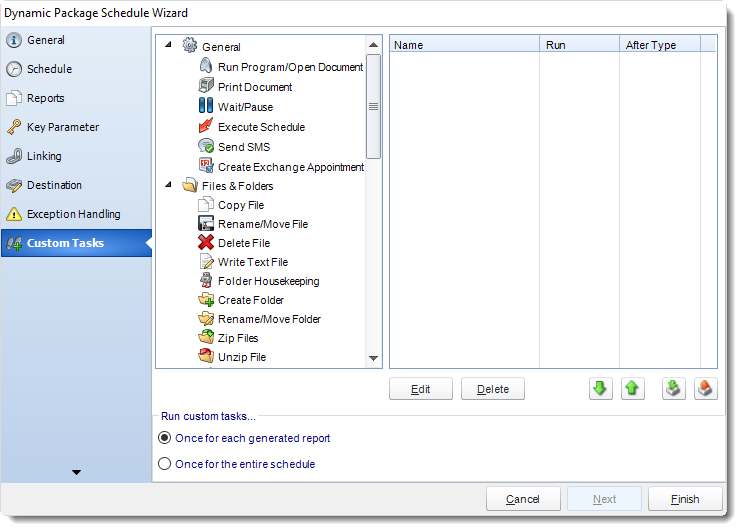Screen dimensions: 742x531
Task: Click the After Type column header
Action: tap(660, 44)
